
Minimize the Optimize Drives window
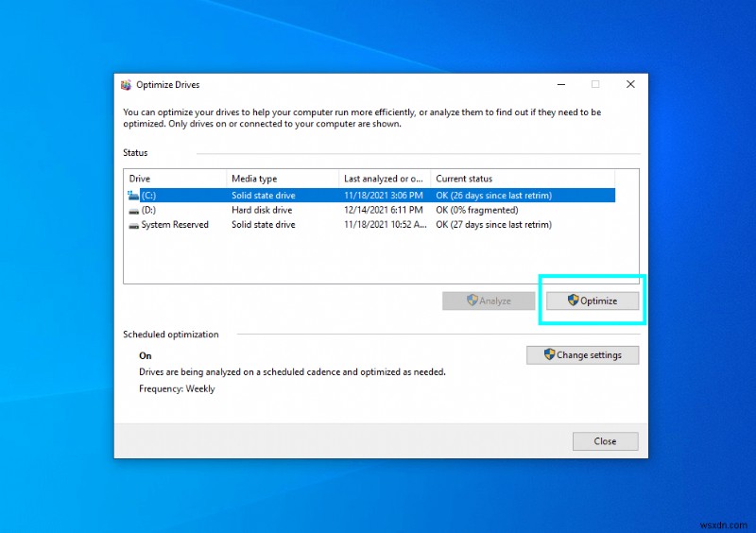pyautogui.click(x=561, y=84)
